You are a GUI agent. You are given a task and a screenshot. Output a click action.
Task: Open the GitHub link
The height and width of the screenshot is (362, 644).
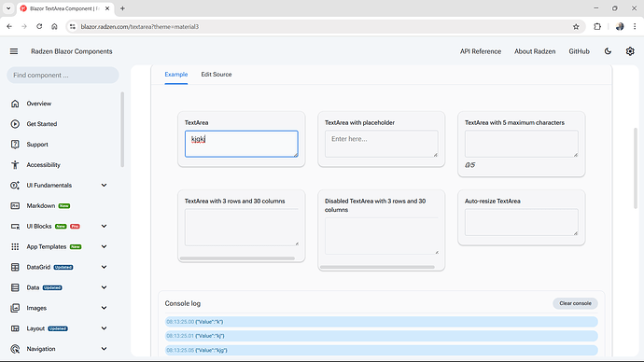point(579,51)
